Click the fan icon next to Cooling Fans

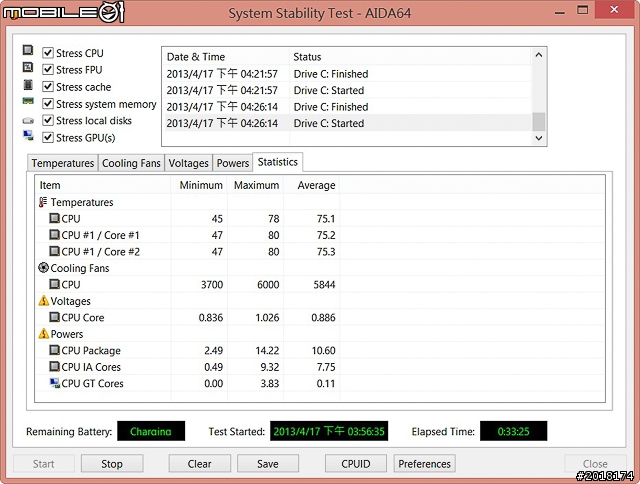coord(43,268)
